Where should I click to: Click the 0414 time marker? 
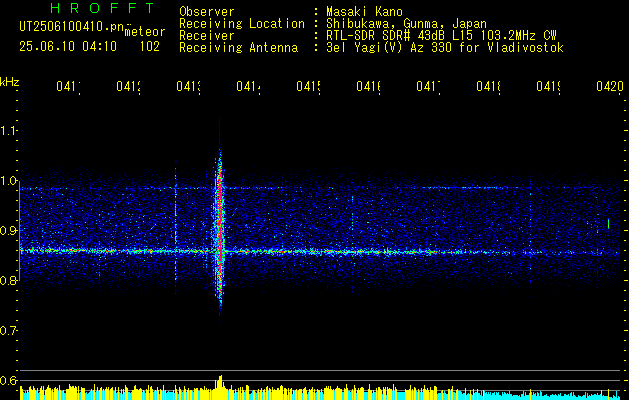[x=248, y=87]
